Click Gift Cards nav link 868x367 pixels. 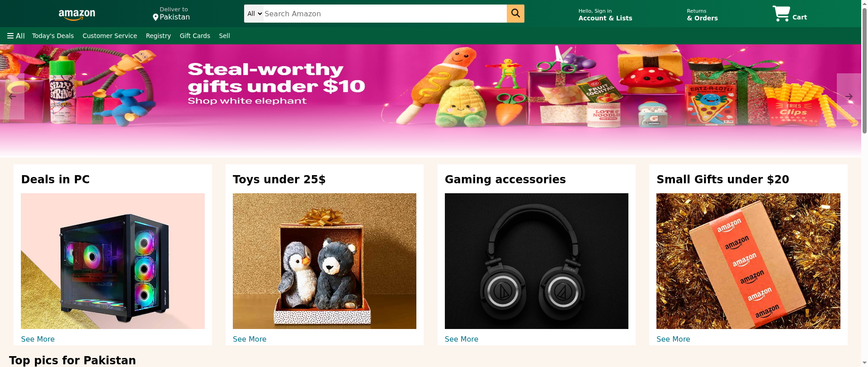pos(195,36)
